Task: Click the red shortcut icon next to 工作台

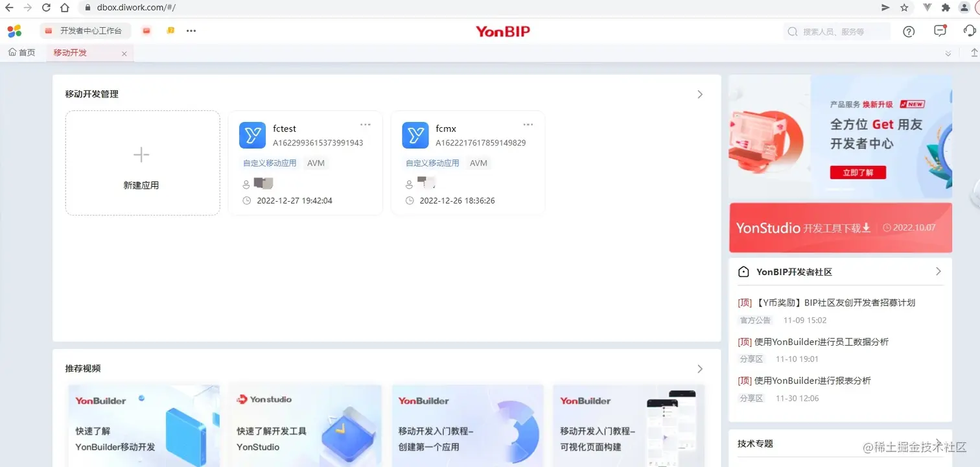Action: [146, 30]
